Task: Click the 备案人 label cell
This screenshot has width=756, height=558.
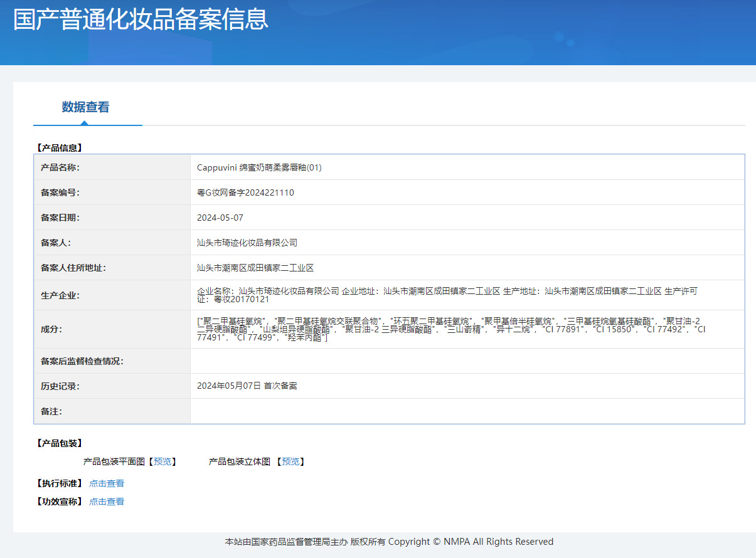Action: pos(112,243)
